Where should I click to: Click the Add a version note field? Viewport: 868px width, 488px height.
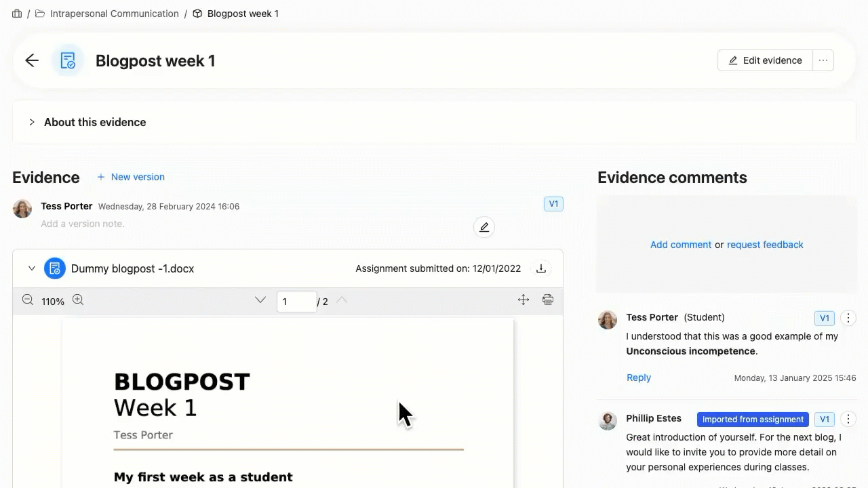pos(83,224)
